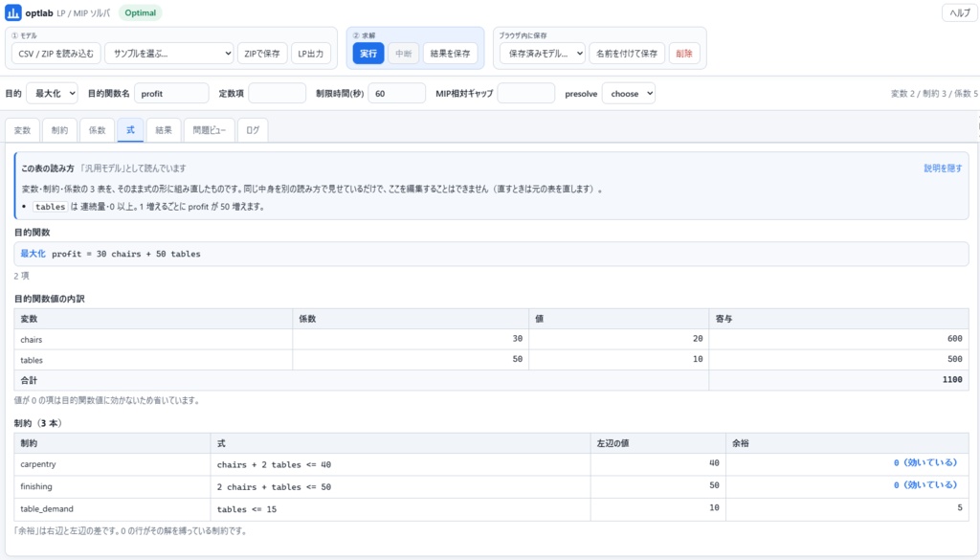
Task: Click the LP出力 button
Action: 311,54
